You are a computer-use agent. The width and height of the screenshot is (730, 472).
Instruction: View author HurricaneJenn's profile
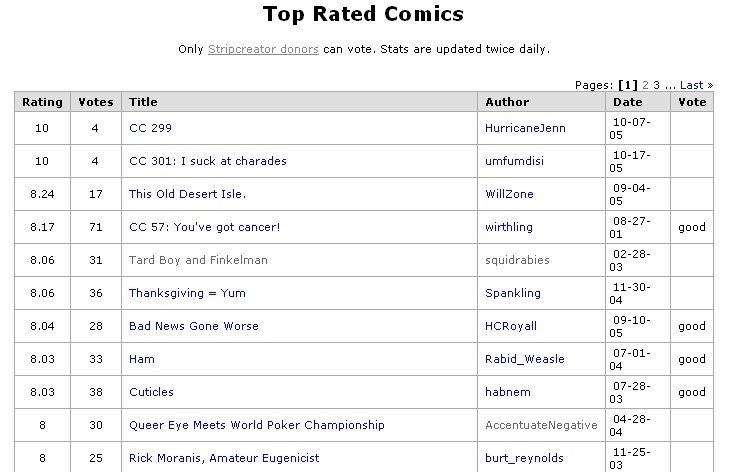[525, 128]
